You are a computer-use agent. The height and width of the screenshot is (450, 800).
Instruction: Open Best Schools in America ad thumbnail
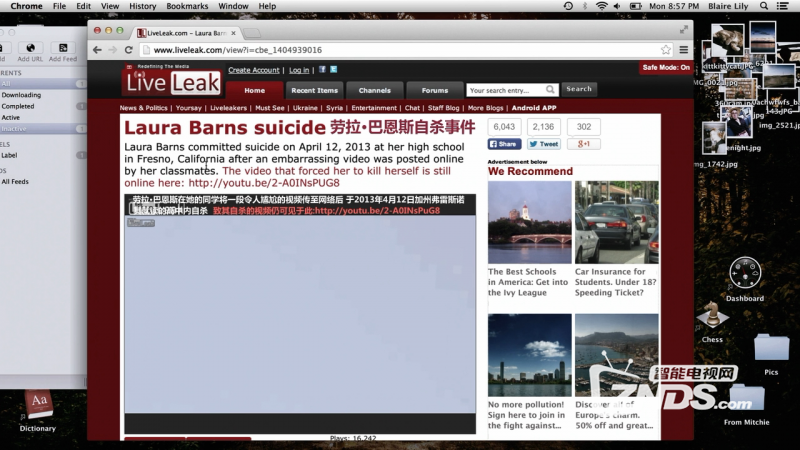click(530, 222)
